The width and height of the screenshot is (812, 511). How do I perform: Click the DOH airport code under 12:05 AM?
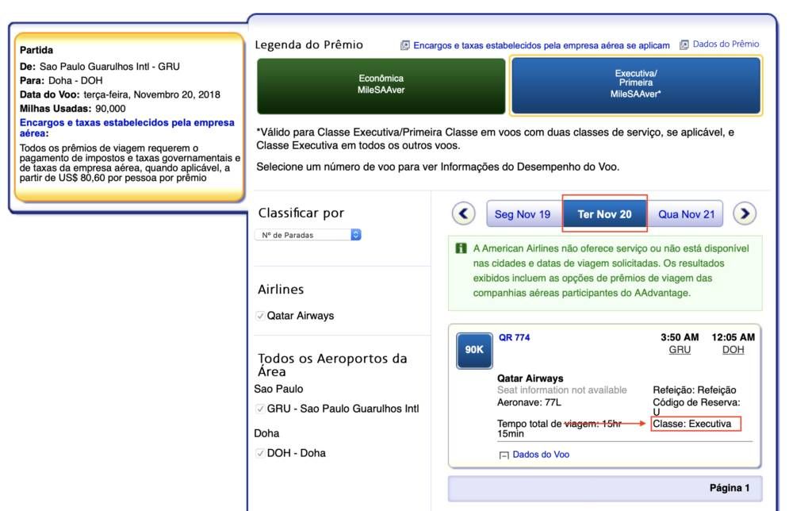pyautogui.click(x=733, y=350)
